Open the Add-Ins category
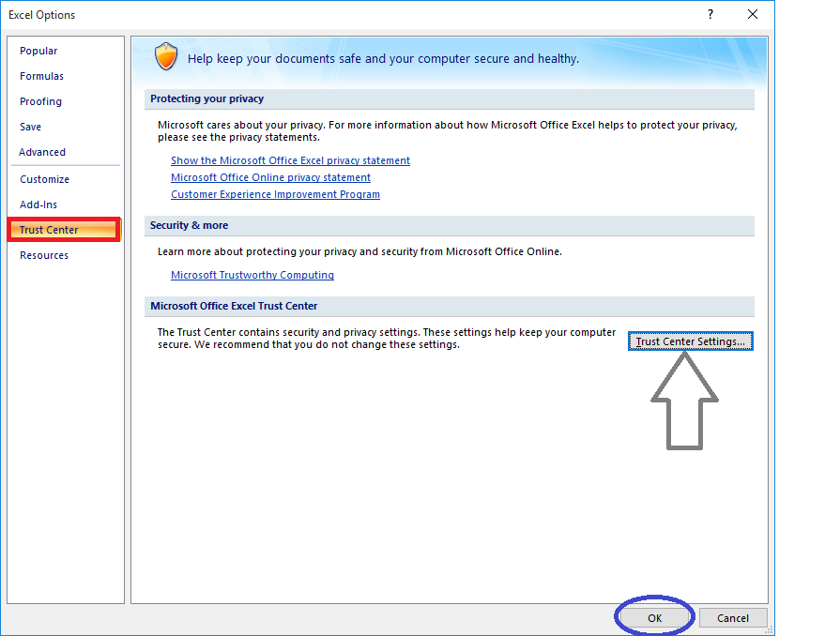The width and height of the screenshot is (840, 636). click(38, 204)
